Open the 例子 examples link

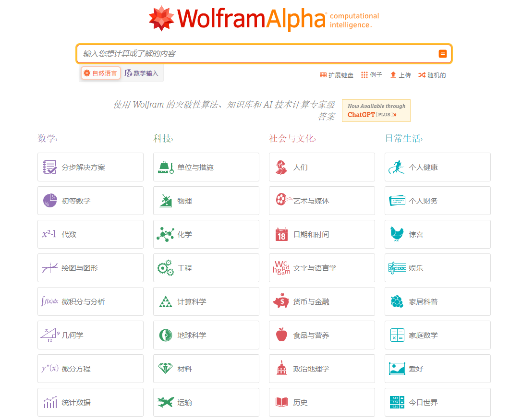click(372, 75)
